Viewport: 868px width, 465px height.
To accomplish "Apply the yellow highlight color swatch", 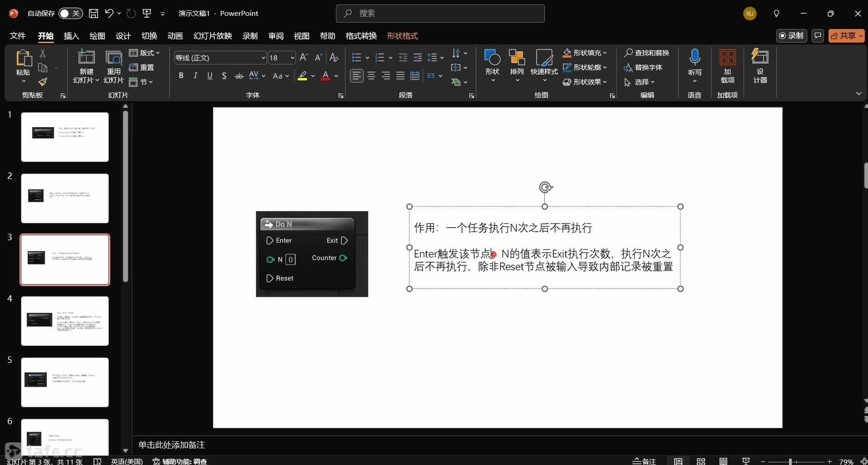I will [302, 76].
